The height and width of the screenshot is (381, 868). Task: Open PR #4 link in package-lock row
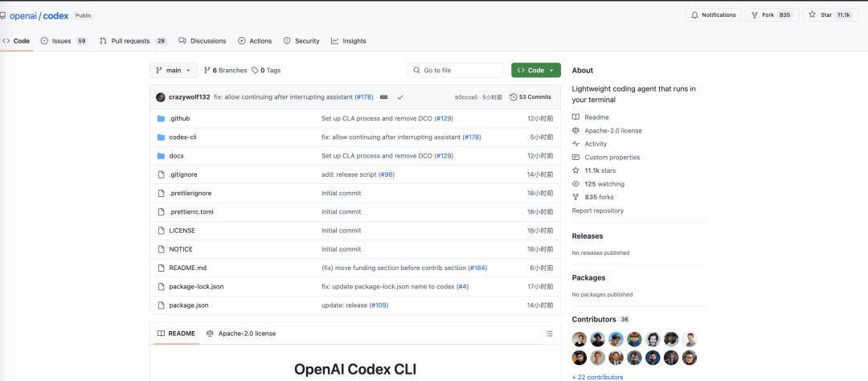[x=464, y=287]
